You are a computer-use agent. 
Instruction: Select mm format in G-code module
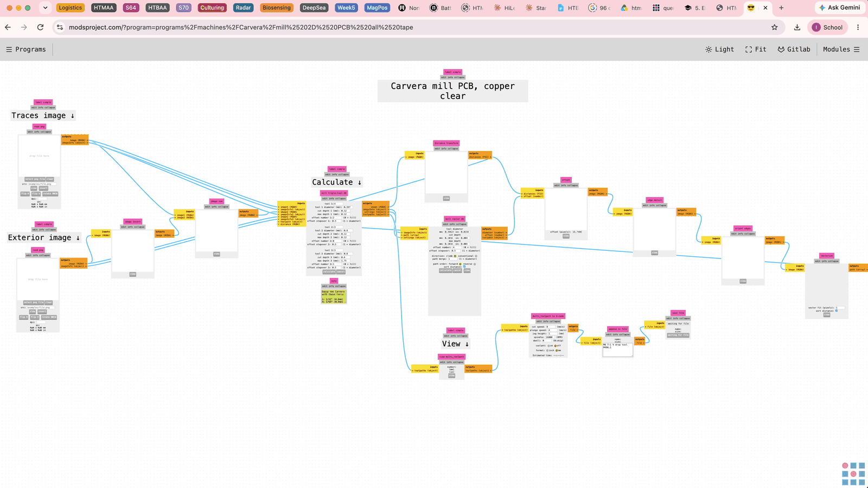(x=557, y=350)
